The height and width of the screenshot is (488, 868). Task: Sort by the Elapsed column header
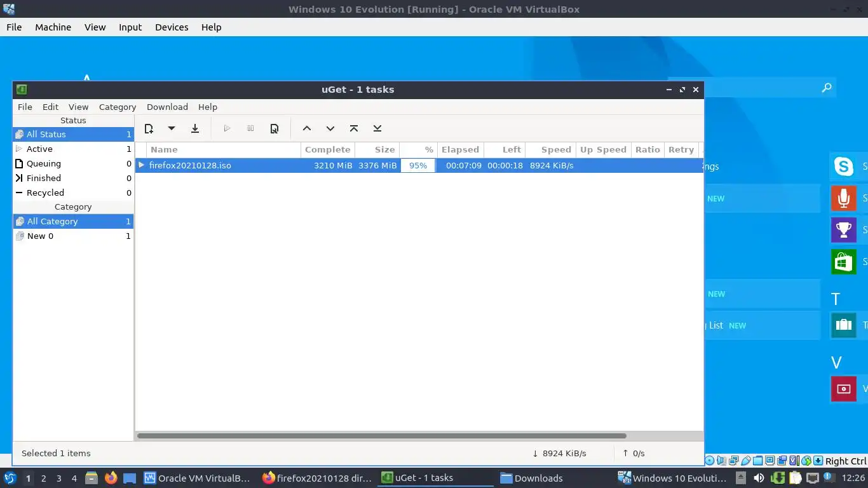[460, 149]
